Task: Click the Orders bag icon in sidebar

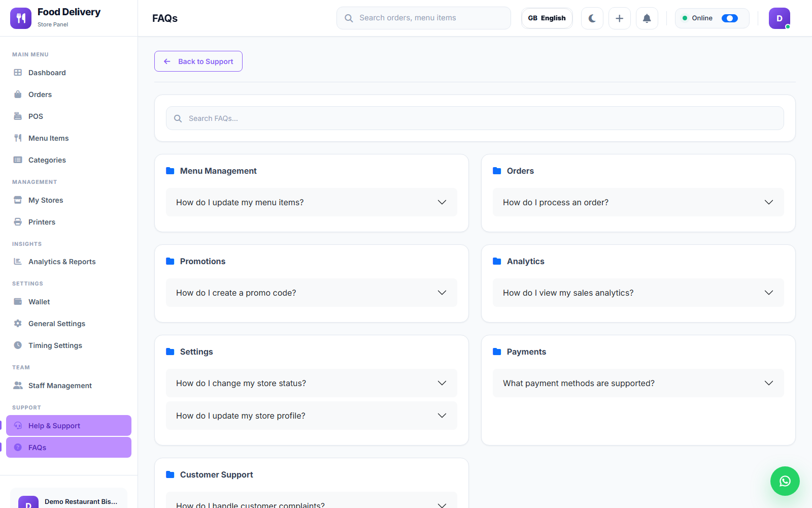Action: click(x=18, y=94)
